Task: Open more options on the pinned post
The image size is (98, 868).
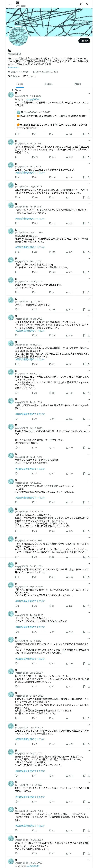Action: 89,93
